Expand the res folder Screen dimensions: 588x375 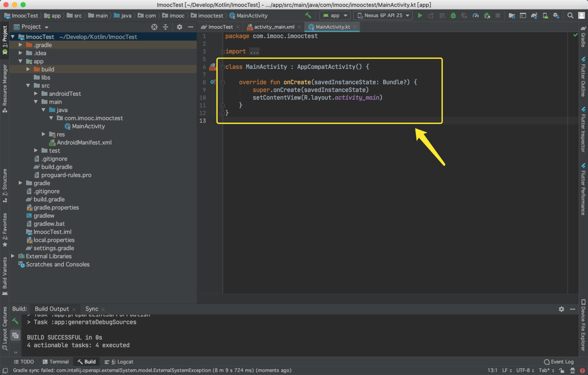(44, 134)
